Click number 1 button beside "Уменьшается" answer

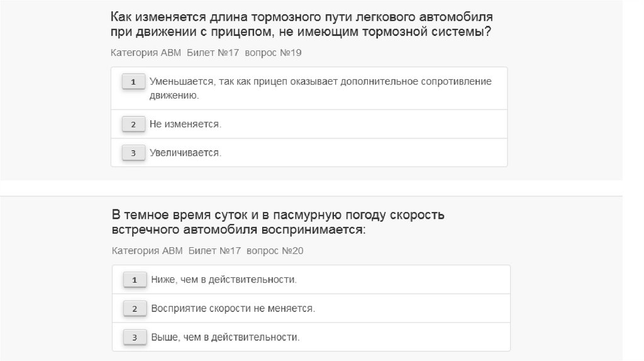[133, 82]
